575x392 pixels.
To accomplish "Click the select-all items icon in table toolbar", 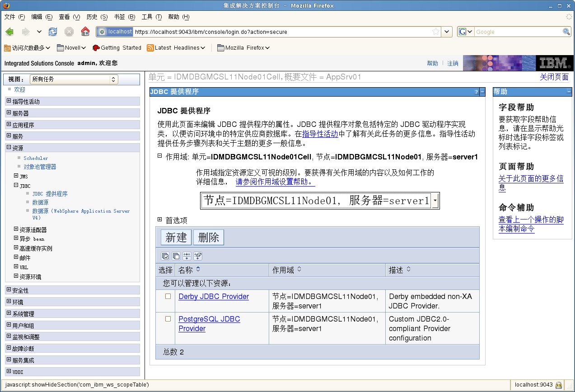I will [165, 256].
